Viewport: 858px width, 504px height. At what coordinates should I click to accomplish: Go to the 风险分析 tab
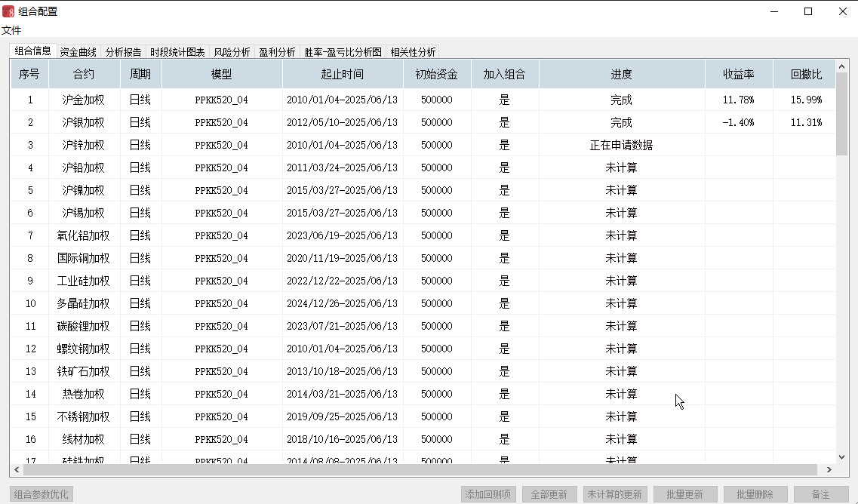(x=232, y=52)
